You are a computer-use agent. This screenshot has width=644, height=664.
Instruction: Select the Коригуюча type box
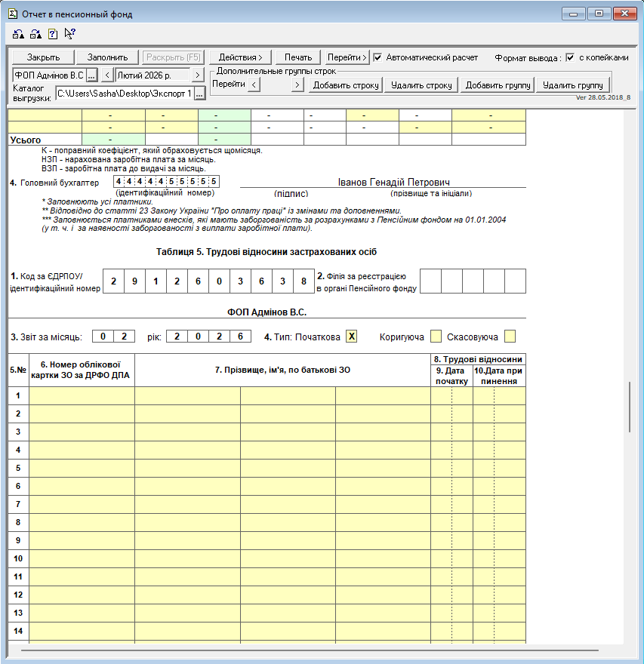point(436,337)
